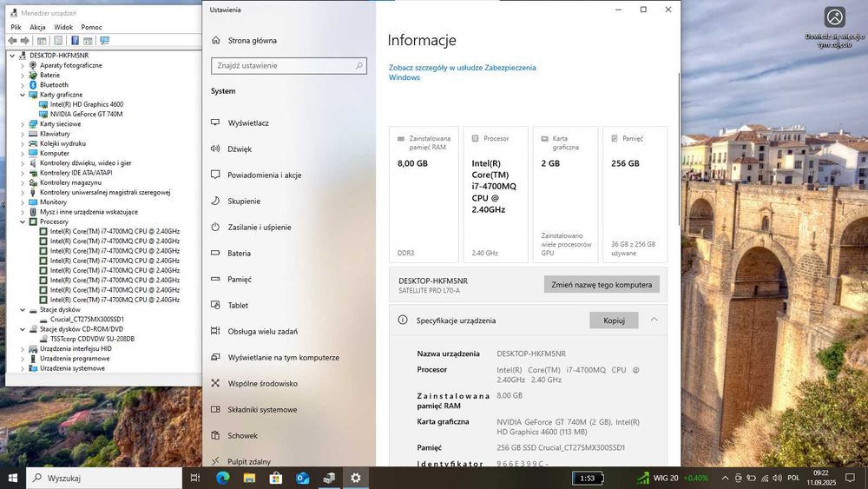
Task: Click the Procesor info card
Action: [x=496, y=195]
